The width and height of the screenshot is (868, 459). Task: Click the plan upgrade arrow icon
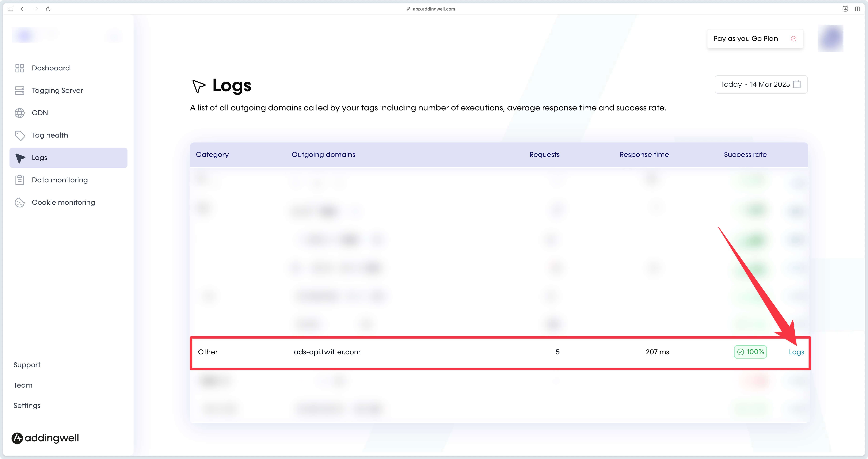pos(794,39)
